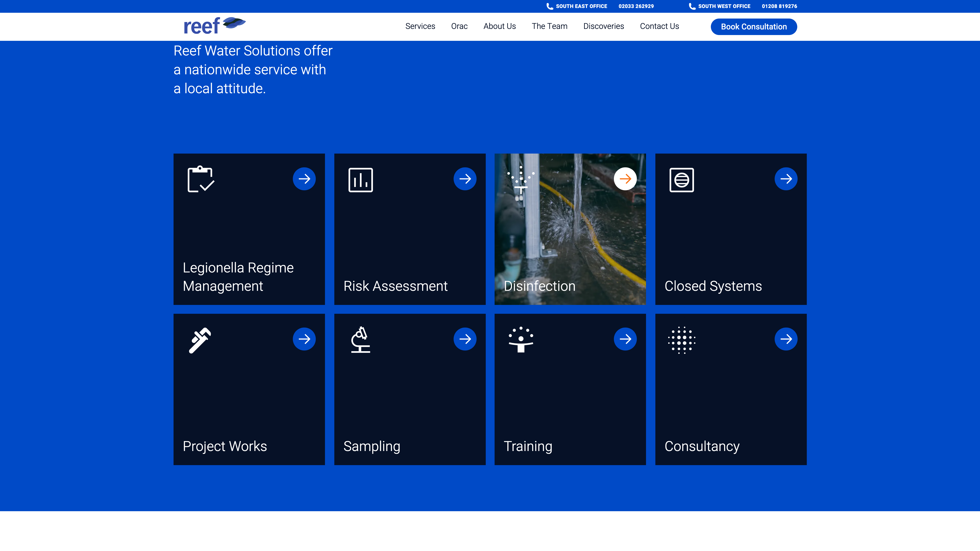Open The Team page

(x=549, y=26)
